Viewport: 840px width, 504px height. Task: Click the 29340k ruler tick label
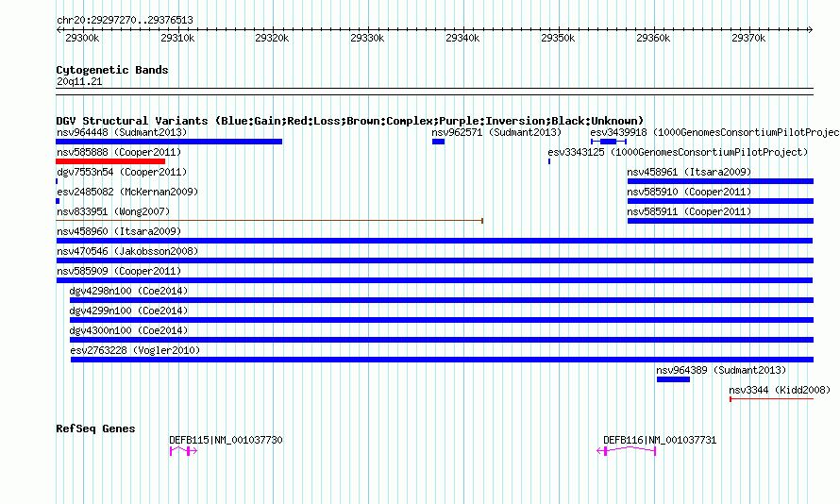pyautogui.click(x=462, y=38)
